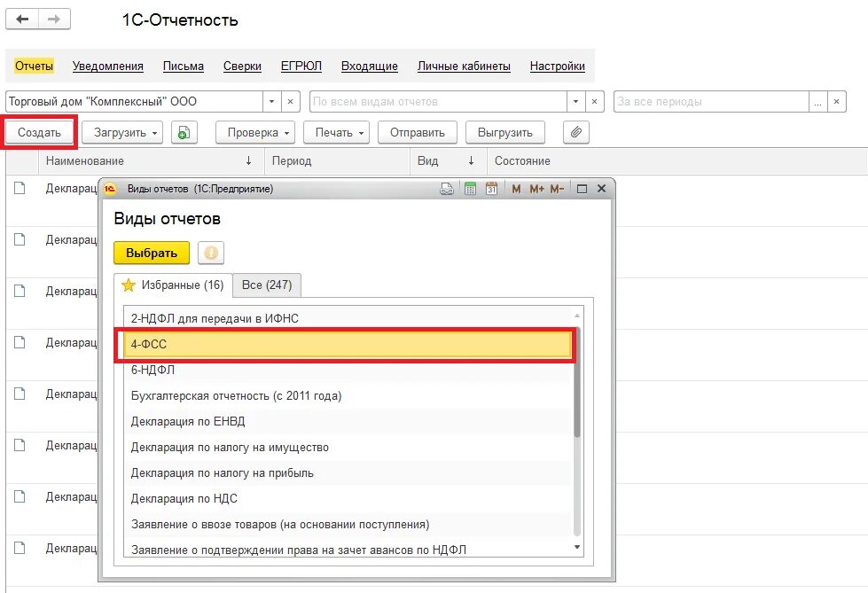Switch to the Все (247) tab
Image resolution: width=868 pixels, height=593 pixels.
click(267, 285)
